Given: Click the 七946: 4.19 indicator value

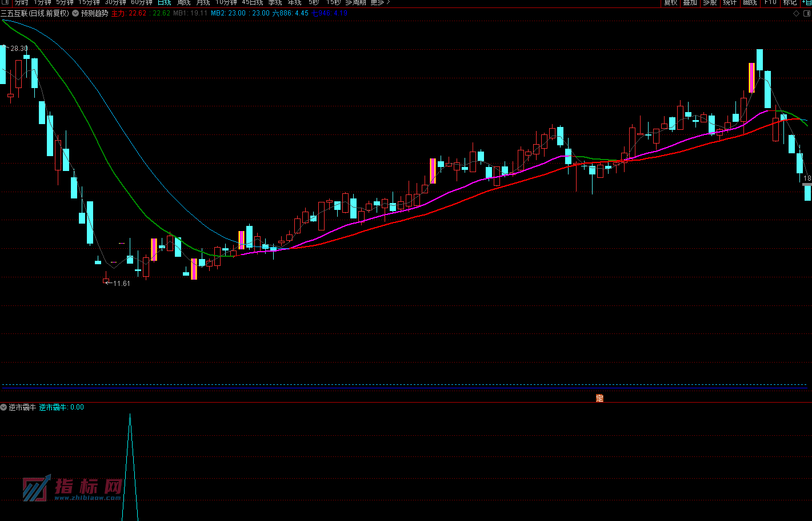Looking at the screenshot, I should click(x=330, y=13).
